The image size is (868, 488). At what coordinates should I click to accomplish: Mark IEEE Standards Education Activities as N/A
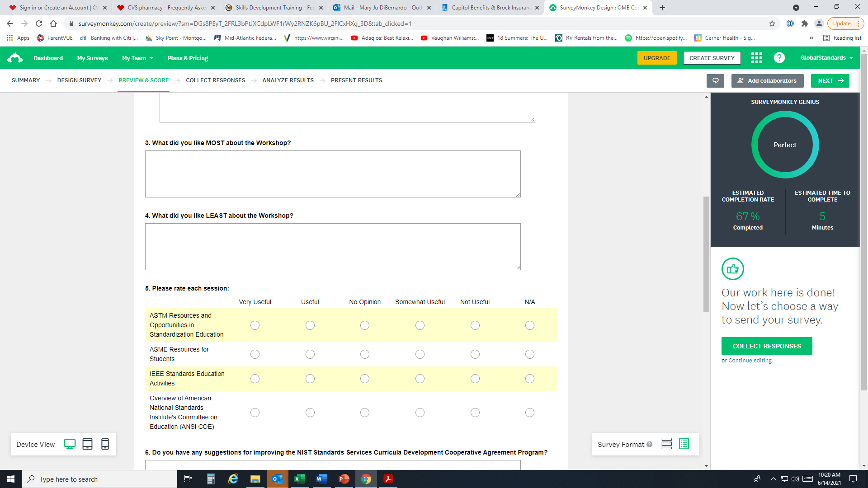pos(530,379)
